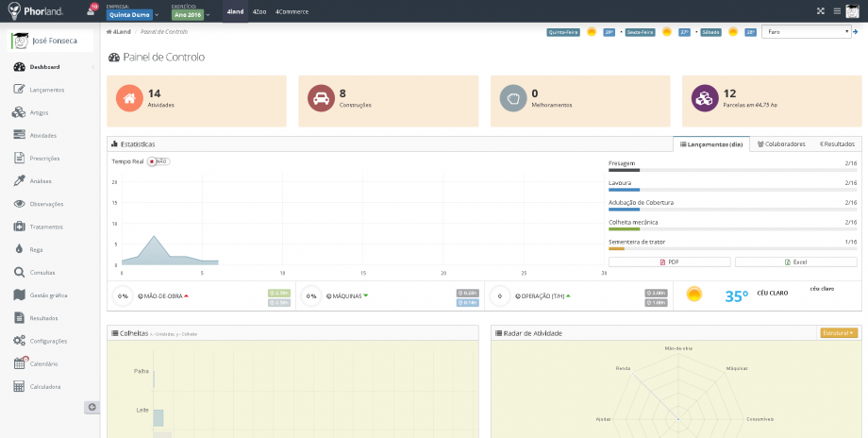Click the Prescrições document icon in sidebar
Image resolution: width=868 pixels, height=438 pixels.
[20, 159]
